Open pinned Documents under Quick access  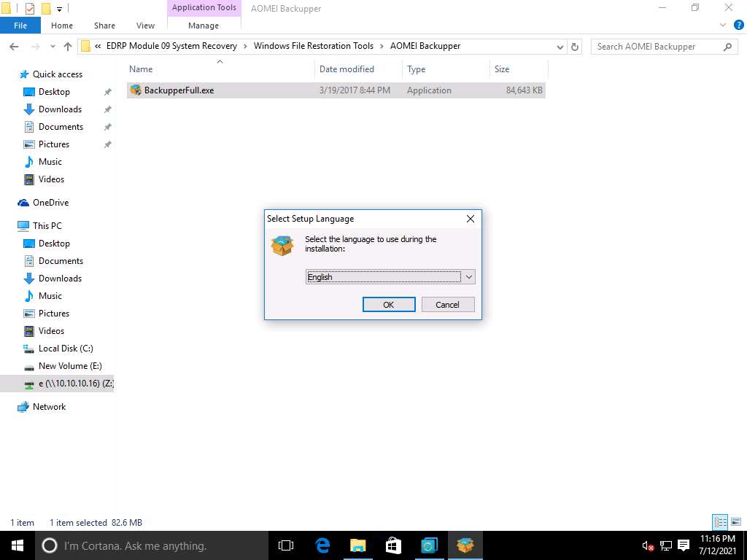[x=61, y=127]
